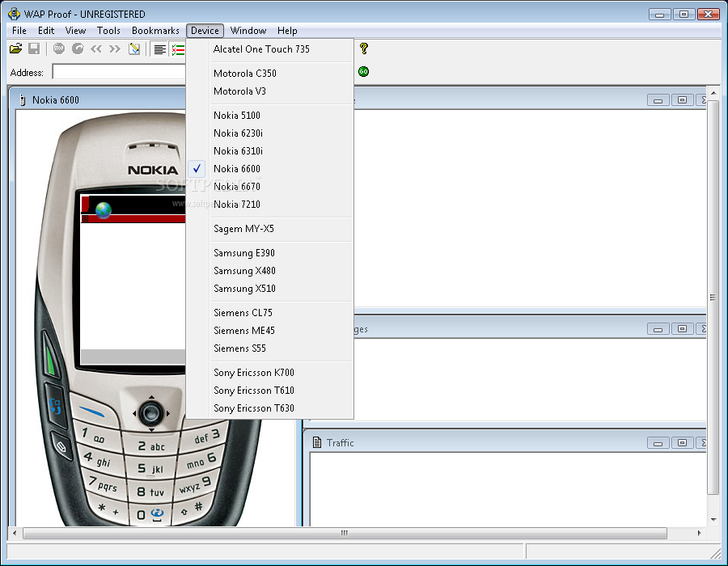Viewport: 728px width, 566px height.
Task: Select Sony Ericsson T630 device
Action: pos(269,408)
